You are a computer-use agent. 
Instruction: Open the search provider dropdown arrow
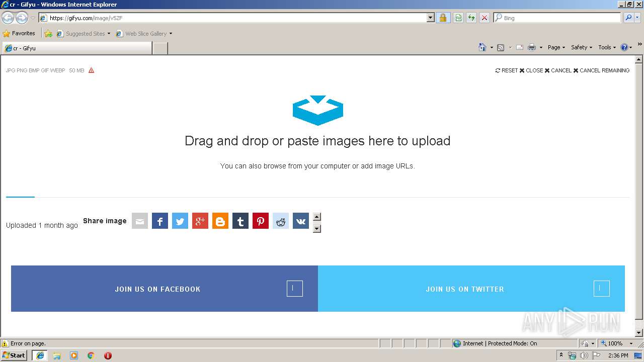pyautogui.click(x=638, y=18)
